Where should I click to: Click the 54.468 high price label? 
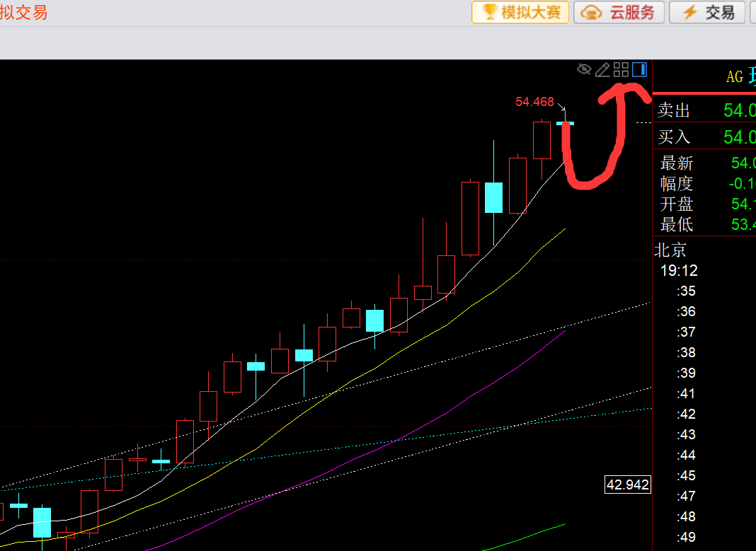(x=534, y=102)
